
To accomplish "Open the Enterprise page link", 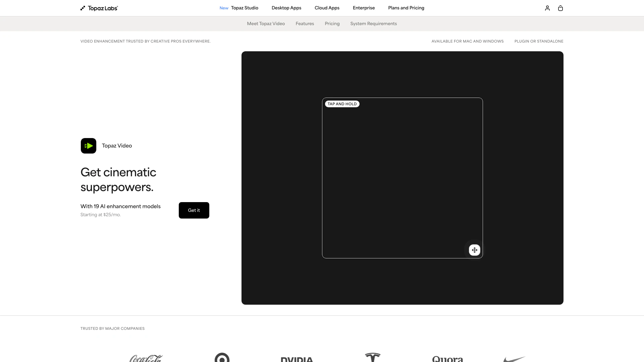I will click(364, 8).
